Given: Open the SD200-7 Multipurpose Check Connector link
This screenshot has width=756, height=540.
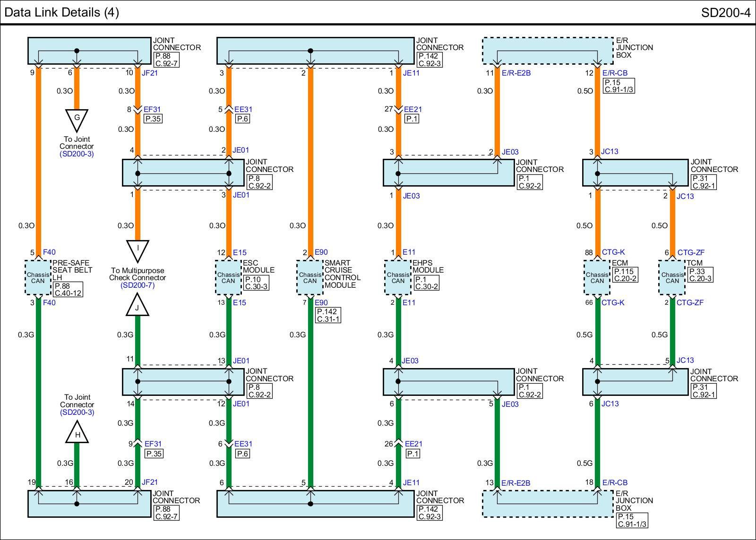Looking at the screenshot, I should point(137,285).
